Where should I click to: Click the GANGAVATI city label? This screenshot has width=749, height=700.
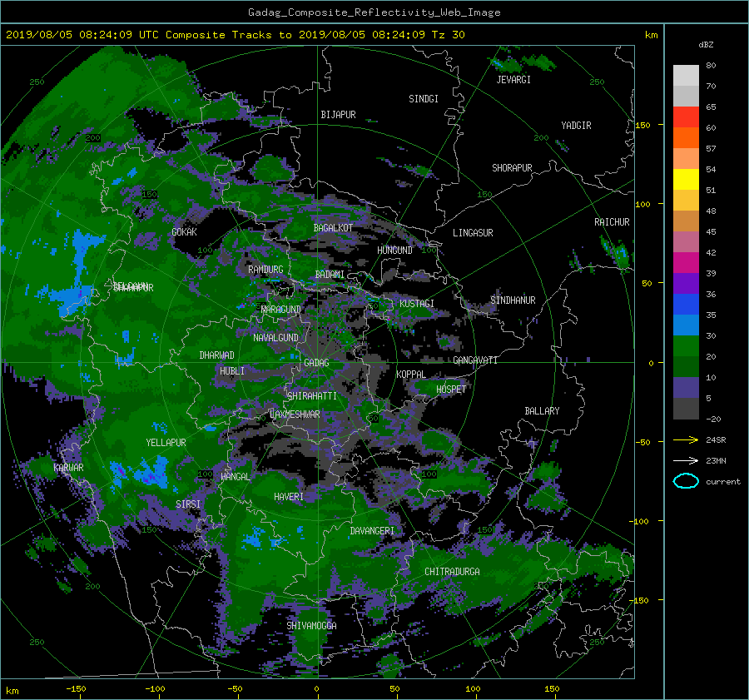tap(475, 360)
